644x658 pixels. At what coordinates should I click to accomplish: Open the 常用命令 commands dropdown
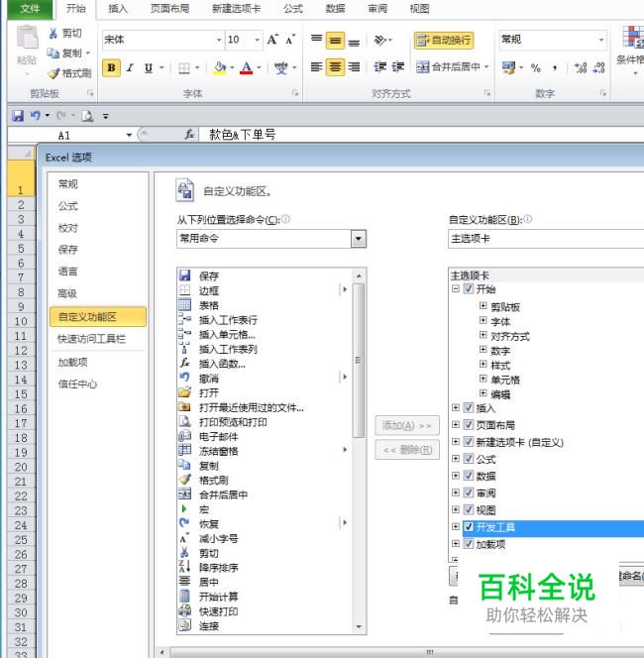point(359,239)
